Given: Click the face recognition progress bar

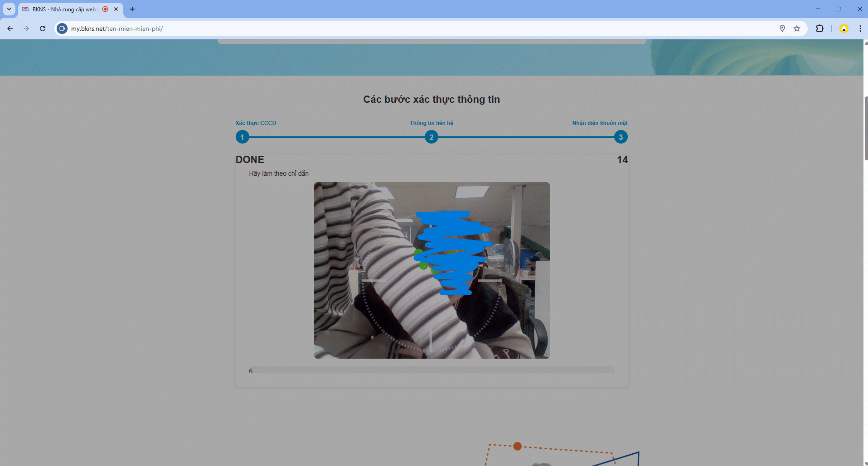Looking at the screenshot, I should point(432,370).
